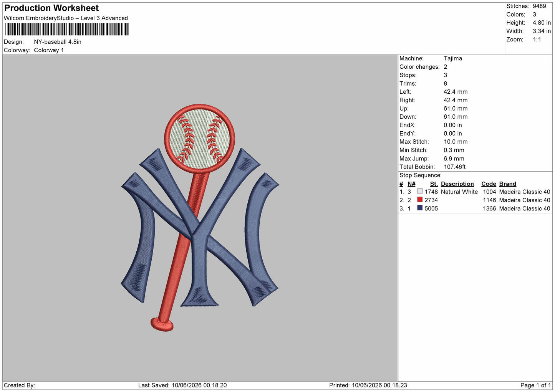Click the Height value '4.80 in'
Image resolution: width=555 pixels, height=392 pixels.
542,23
